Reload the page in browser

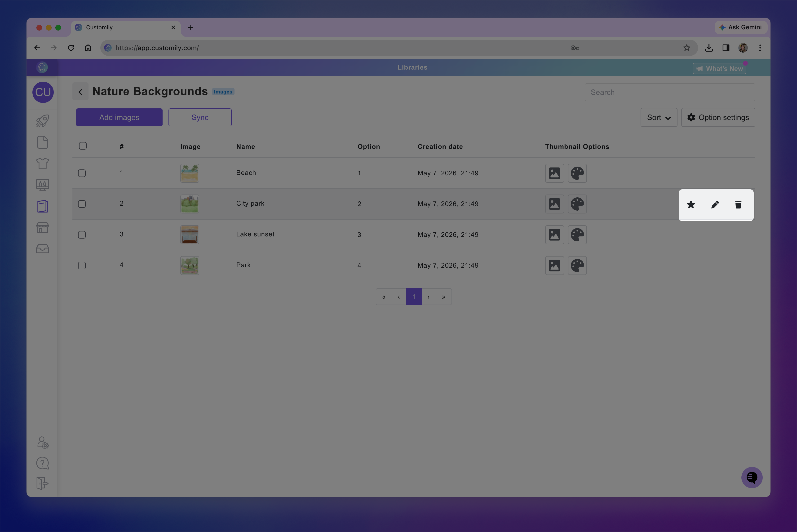coord(71,48)
